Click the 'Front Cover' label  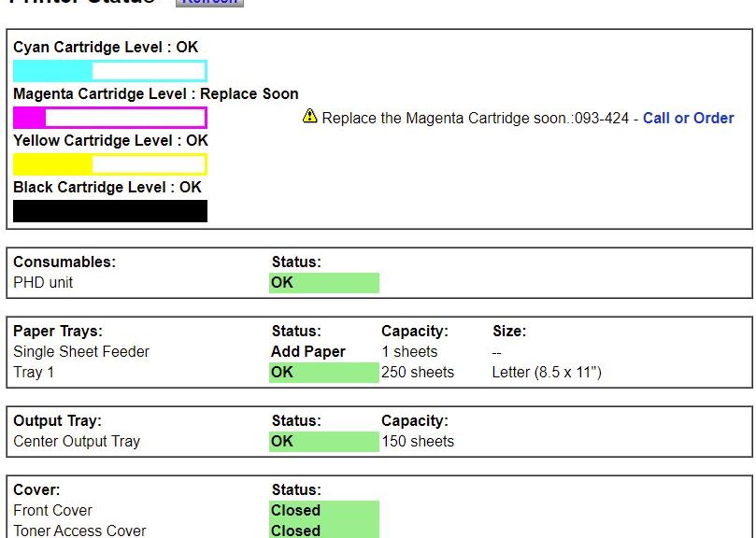click(x=52, y=511)
